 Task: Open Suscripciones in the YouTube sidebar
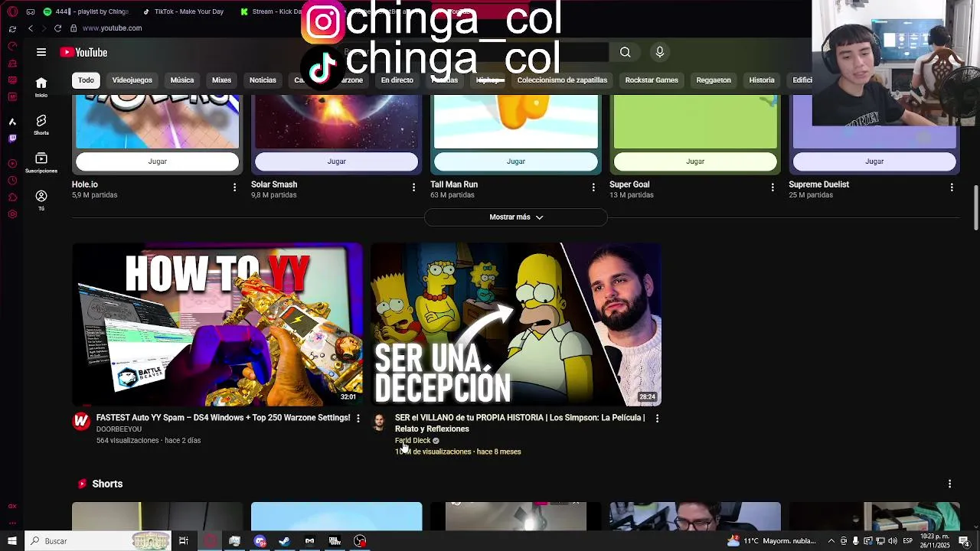(41, 162)
